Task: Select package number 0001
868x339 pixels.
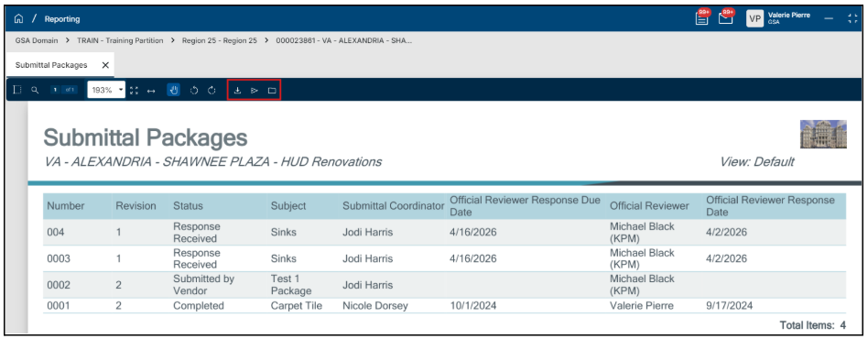Action: tap(58, 306)
